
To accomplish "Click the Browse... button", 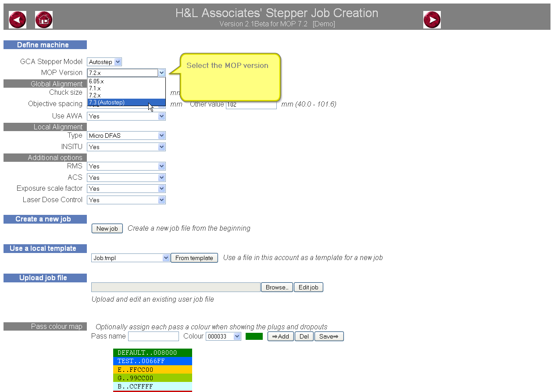I will 277,287.
